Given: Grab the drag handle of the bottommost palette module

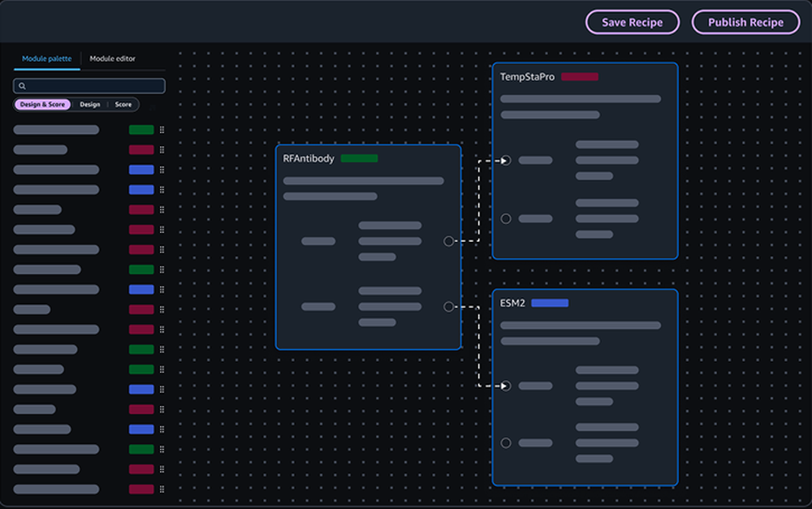Looking at the screenshot, I should click(162, 490).
